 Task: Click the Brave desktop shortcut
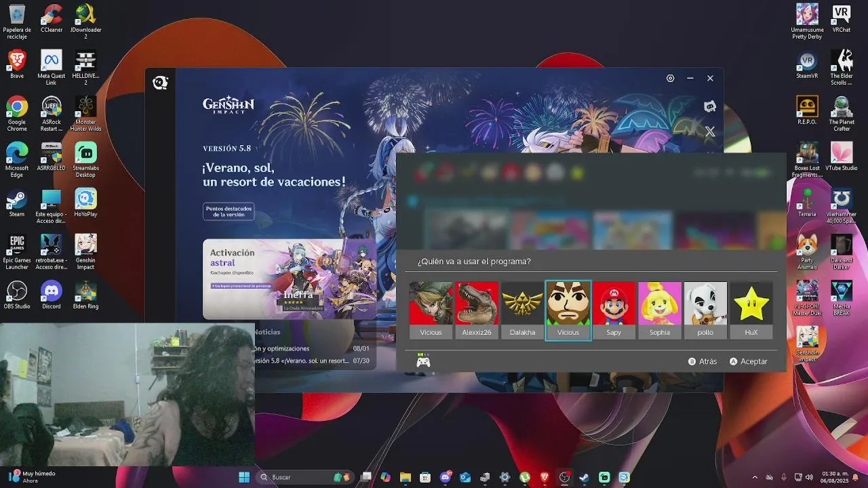tap(17, 64)
